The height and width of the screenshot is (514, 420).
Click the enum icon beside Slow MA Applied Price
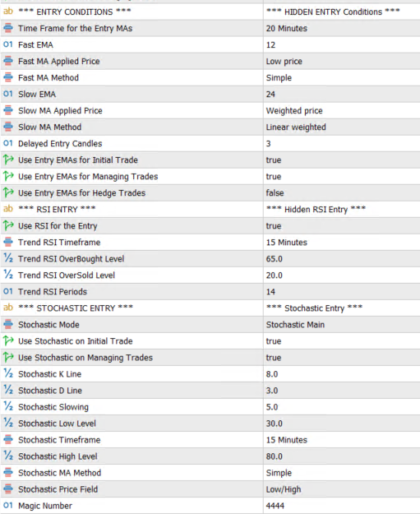click(8, 110)
